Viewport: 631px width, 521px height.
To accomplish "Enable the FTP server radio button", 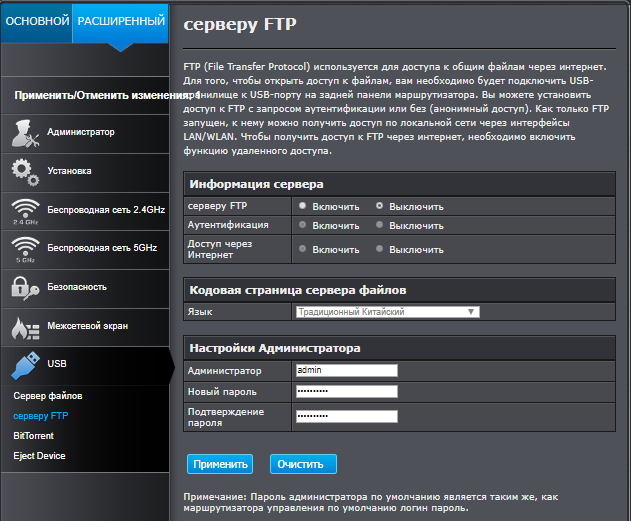I will [303, 206].
